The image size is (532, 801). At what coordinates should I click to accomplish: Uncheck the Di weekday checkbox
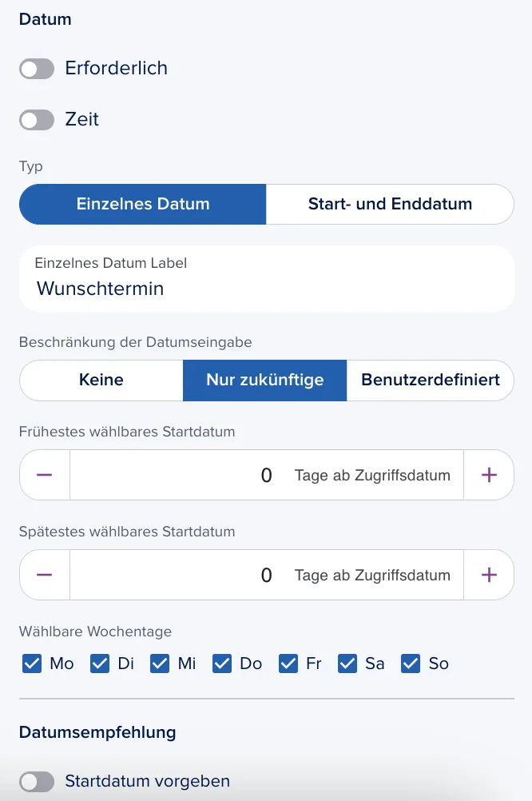(100, 664)
